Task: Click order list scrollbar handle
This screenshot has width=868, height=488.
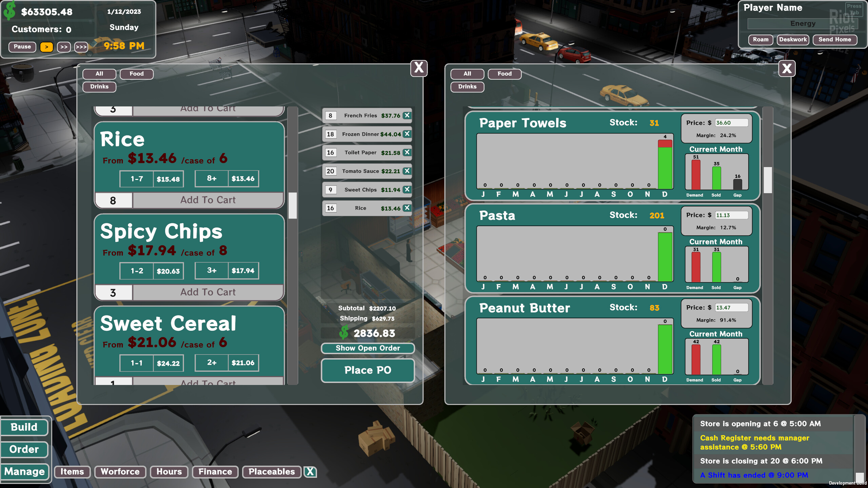Action: (293, 205)
